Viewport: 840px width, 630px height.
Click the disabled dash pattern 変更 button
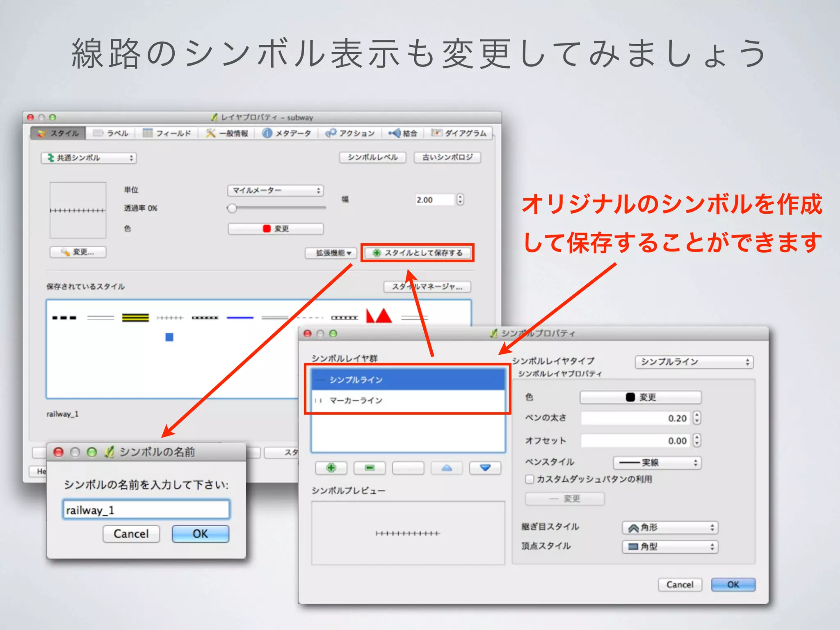[565, 499]
